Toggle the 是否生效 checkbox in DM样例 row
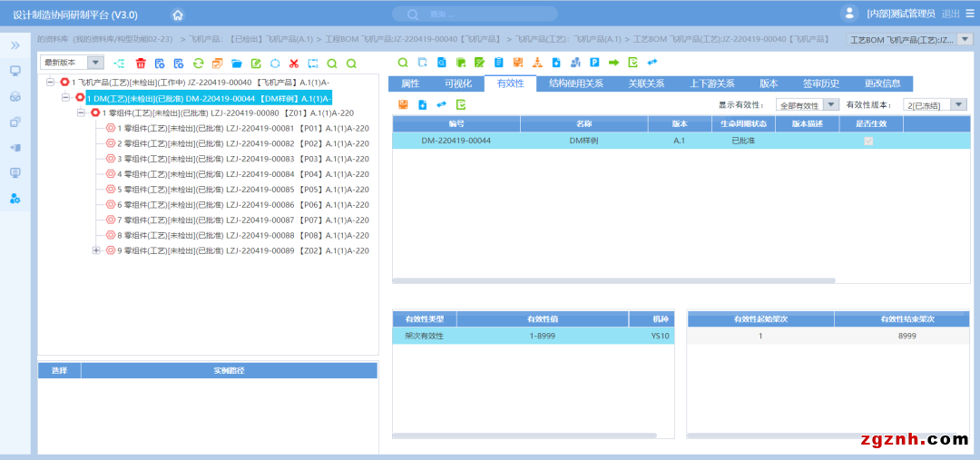Image resolution: width=980 pixels, height=460 pixels. tap(868, 141)
